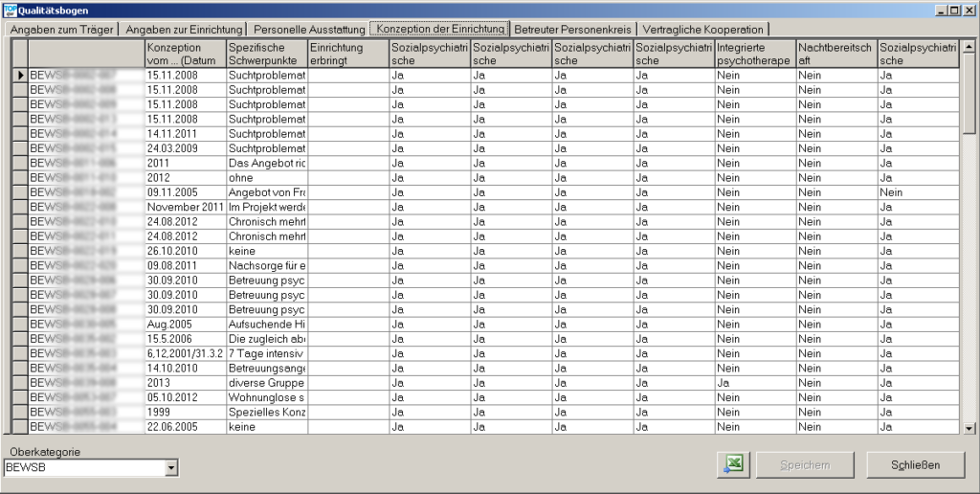Click the 'diverse Gruppe' cell

266,383
